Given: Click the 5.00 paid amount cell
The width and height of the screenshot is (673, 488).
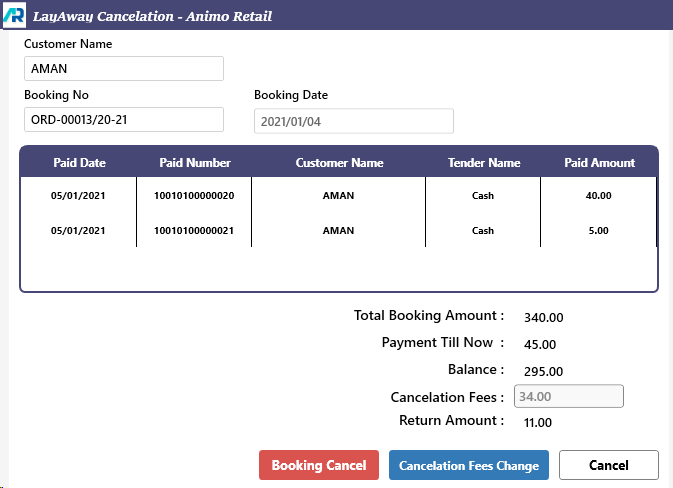Looking at the screenshot, I should 598,230.
